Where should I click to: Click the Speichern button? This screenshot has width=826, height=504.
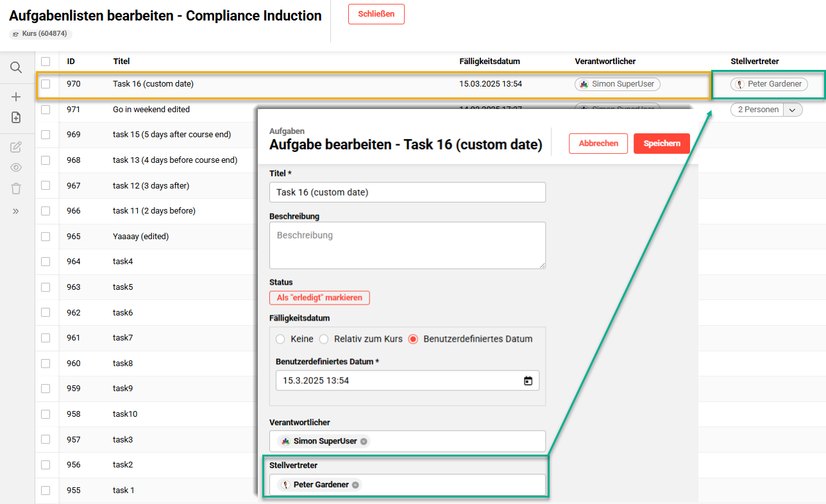click(661, 144)
